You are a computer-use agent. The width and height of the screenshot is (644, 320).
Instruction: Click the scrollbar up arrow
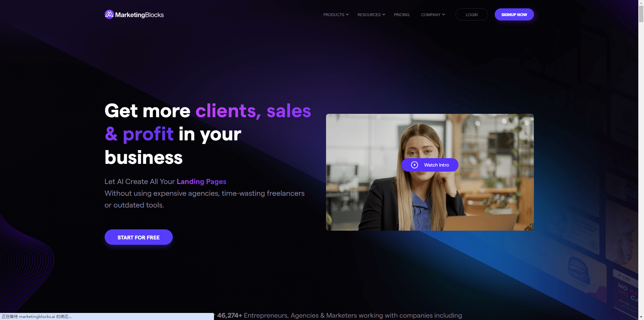[x=641, y=3]
